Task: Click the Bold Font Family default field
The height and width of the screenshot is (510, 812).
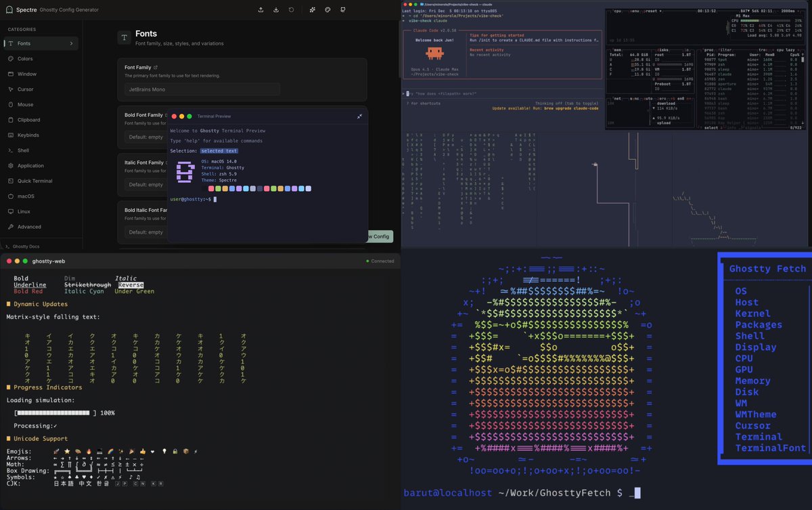Action: point(145,137)
